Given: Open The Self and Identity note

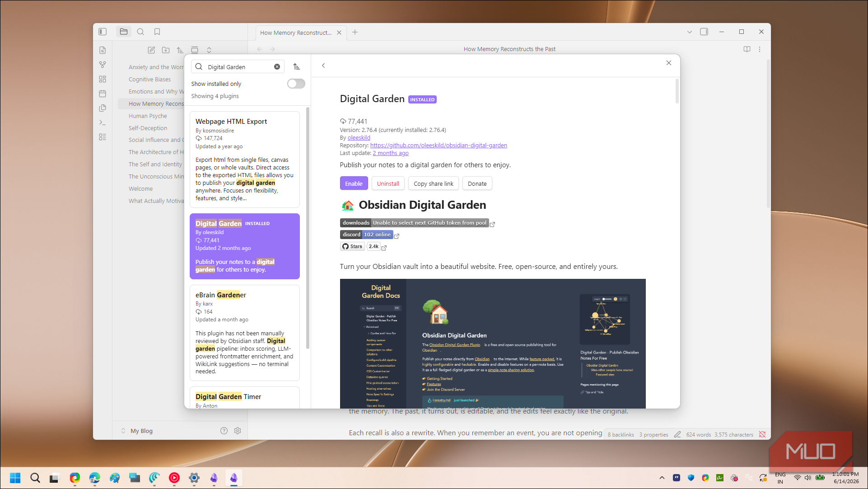Looking at the screenshot, I should pyautogui.click(x=155, y=164).
